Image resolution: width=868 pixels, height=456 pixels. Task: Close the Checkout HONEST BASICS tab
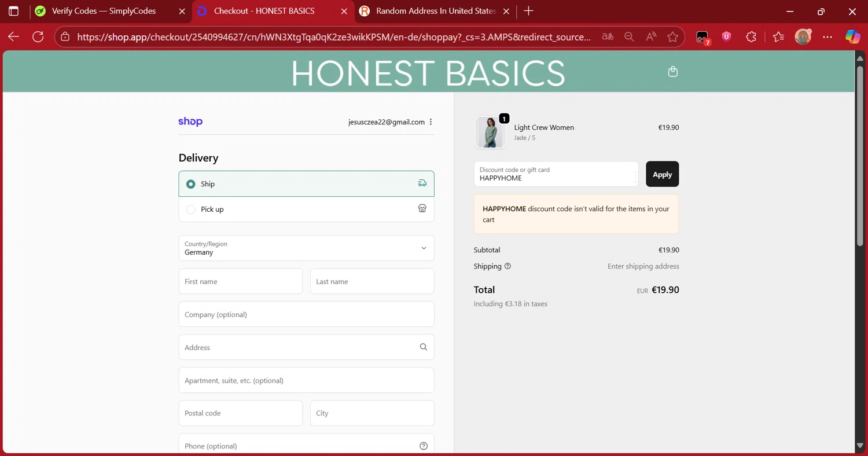click(x=344, y=11)
